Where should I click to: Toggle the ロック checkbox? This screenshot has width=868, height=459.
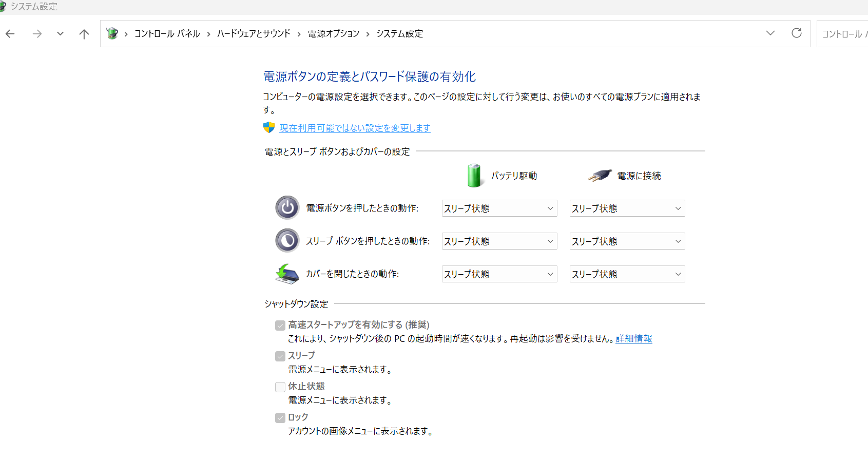tap(280, 418)
